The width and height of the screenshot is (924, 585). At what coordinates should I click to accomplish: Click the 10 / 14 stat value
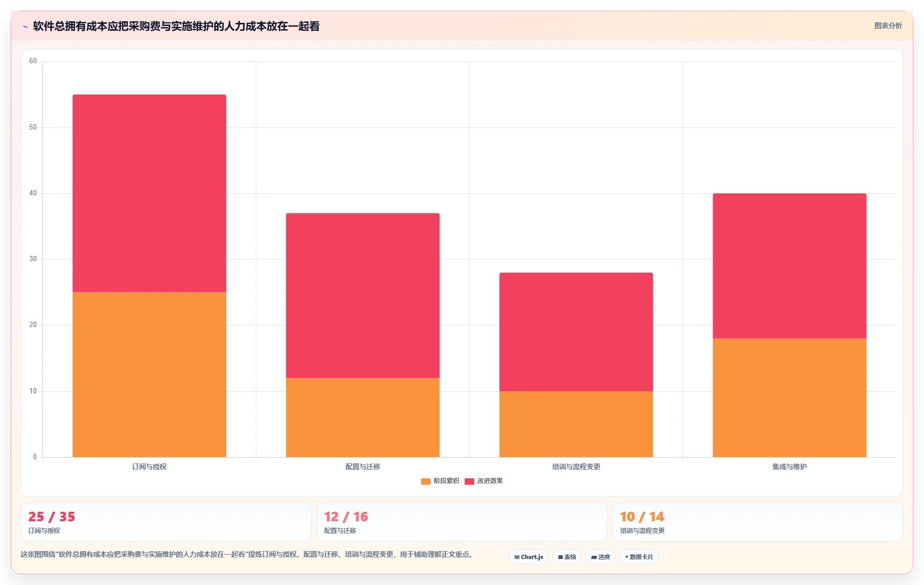[642, 517]
